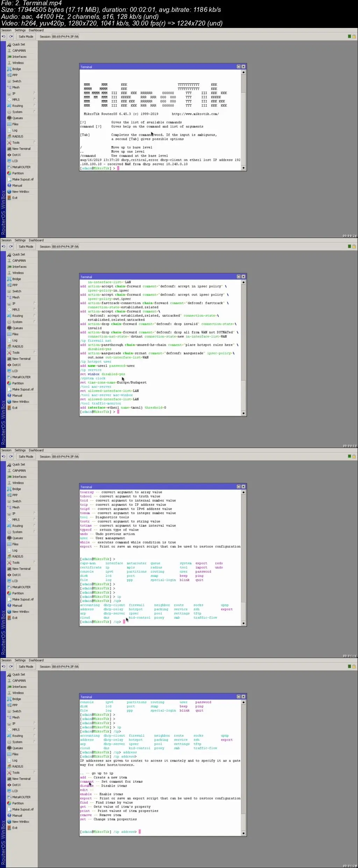Open Manual icon in the fourth frame sidebar
This screenshot has height=868, width=358.
pos(9,816)
